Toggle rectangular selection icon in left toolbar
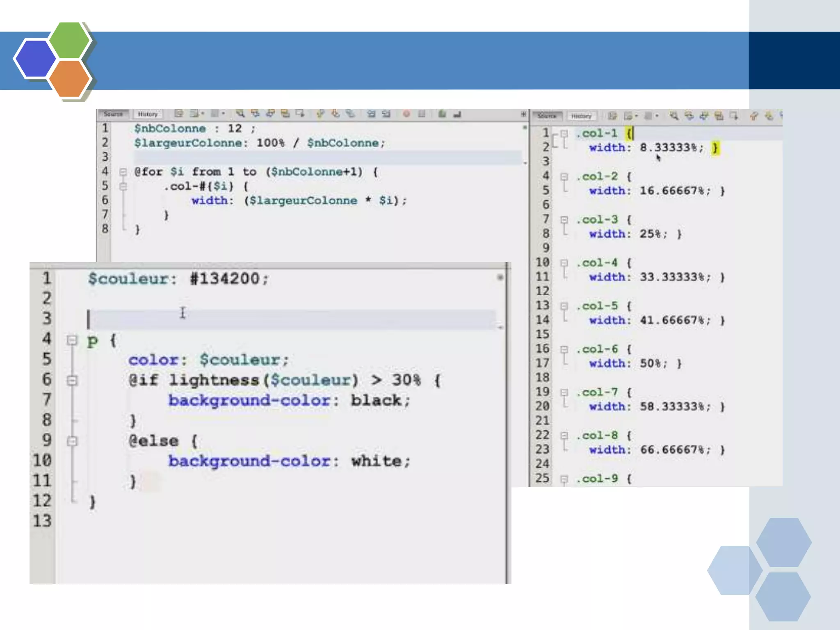840x630 pixels. [x=300, y=114]
